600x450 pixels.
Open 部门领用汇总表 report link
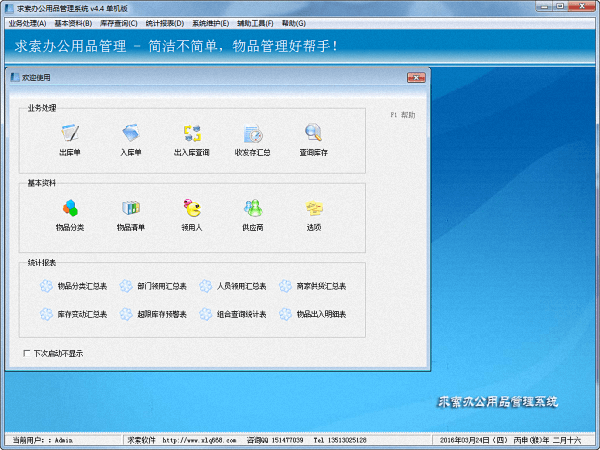pos(162,286)
